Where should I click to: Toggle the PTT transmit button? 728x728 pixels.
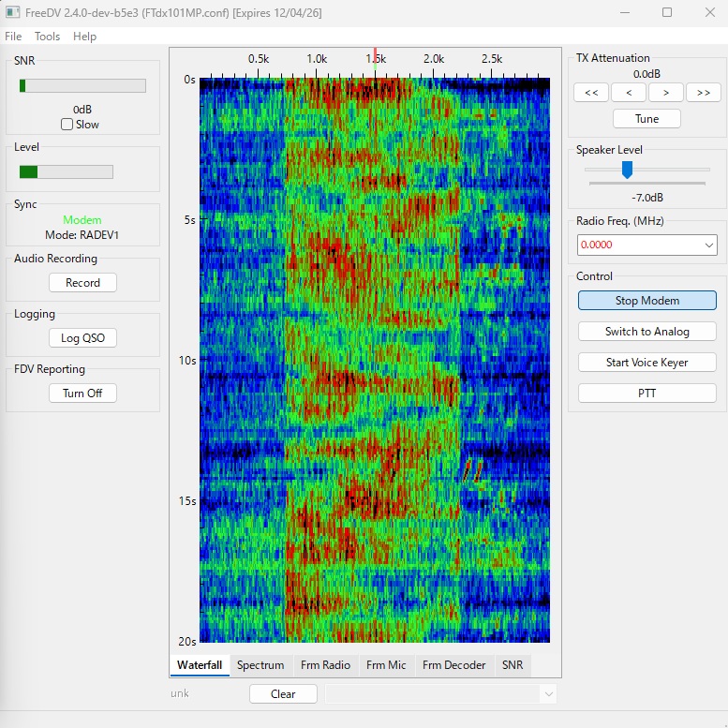tap(646, 394)
